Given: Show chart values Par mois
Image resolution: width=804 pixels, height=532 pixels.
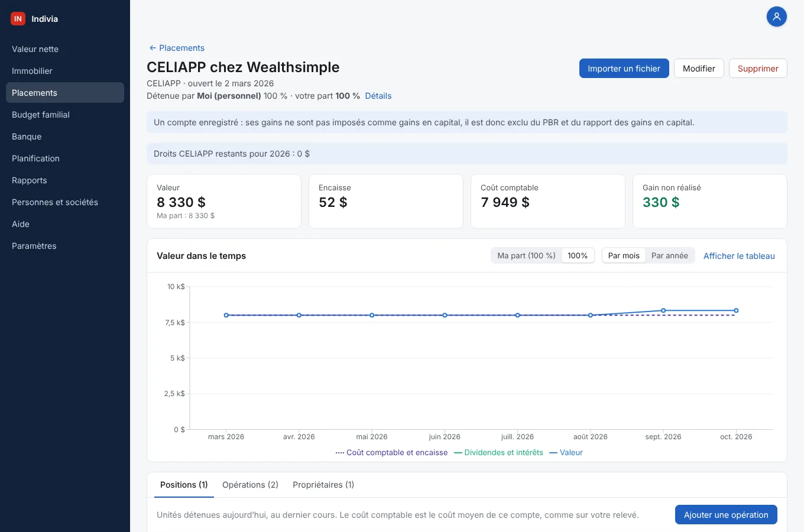Looking at the screenshot, I should coord(624,255).
